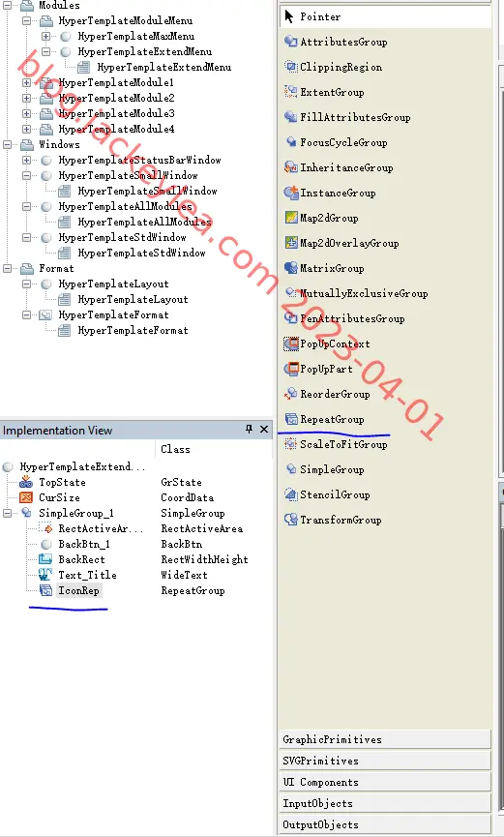The width and height of the screenshot is (504, 837).
Task: Expand the HyperTemplateModule1 node
Action: 26,83
